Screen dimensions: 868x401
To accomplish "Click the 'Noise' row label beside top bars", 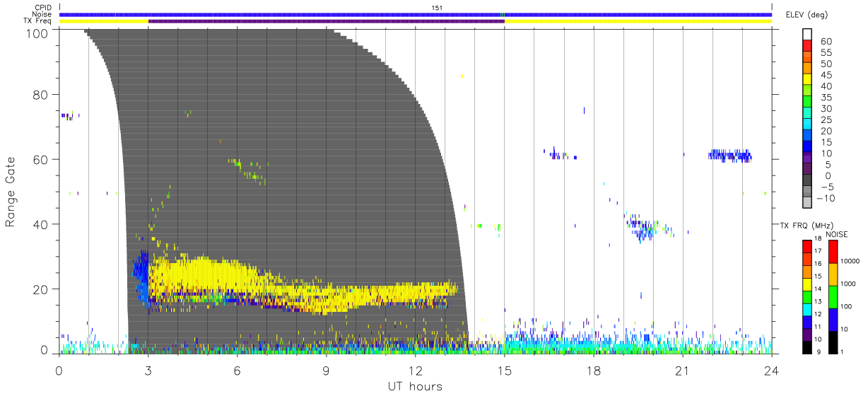I will [x=42, y=14].
